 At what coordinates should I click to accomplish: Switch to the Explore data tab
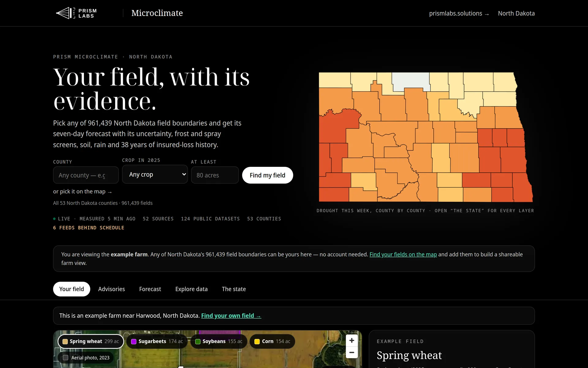point(191,289)
